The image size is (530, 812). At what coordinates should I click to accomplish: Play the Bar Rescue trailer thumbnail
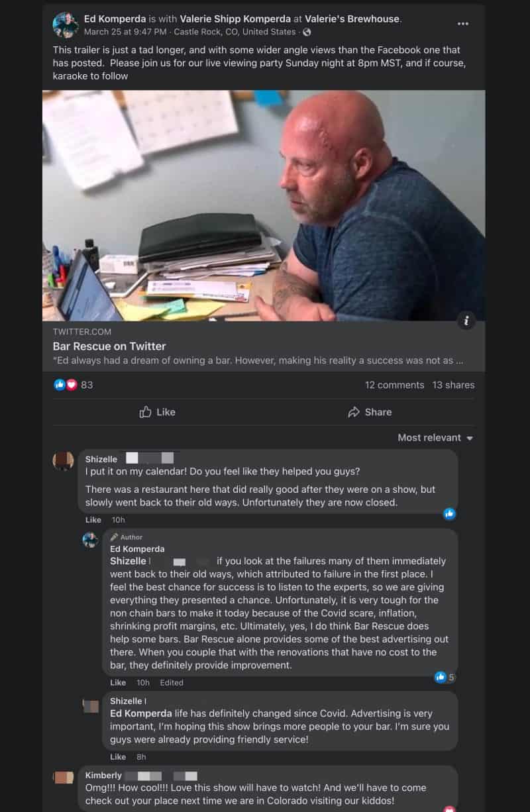(264, 205)
